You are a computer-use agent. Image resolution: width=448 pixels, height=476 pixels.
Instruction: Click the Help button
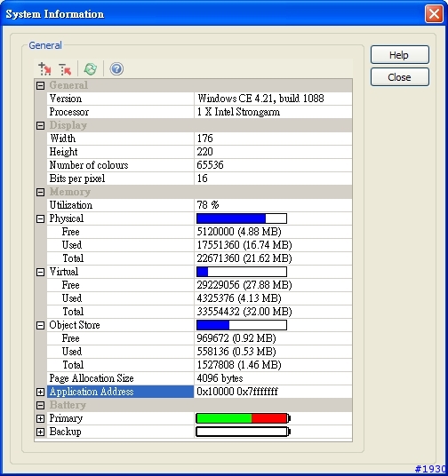[x=400, y=55]
